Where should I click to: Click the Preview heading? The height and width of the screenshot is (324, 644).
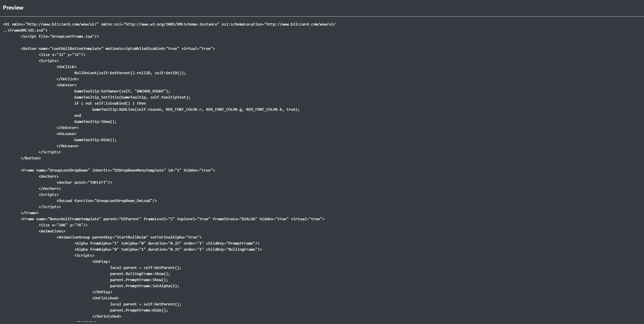tap(13, 8)
